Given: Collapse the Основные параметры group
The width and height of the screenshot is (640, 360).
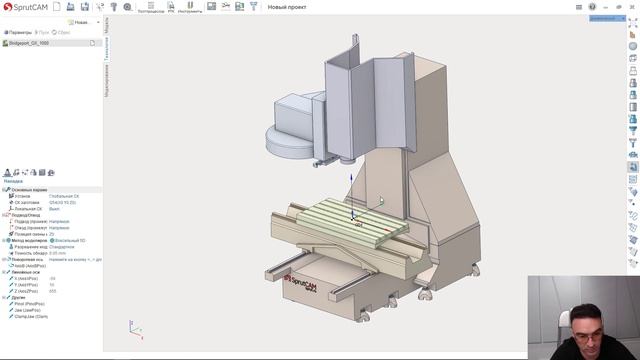Looking at the screenshot, I should pyautogui.click(x=4, y=190).
